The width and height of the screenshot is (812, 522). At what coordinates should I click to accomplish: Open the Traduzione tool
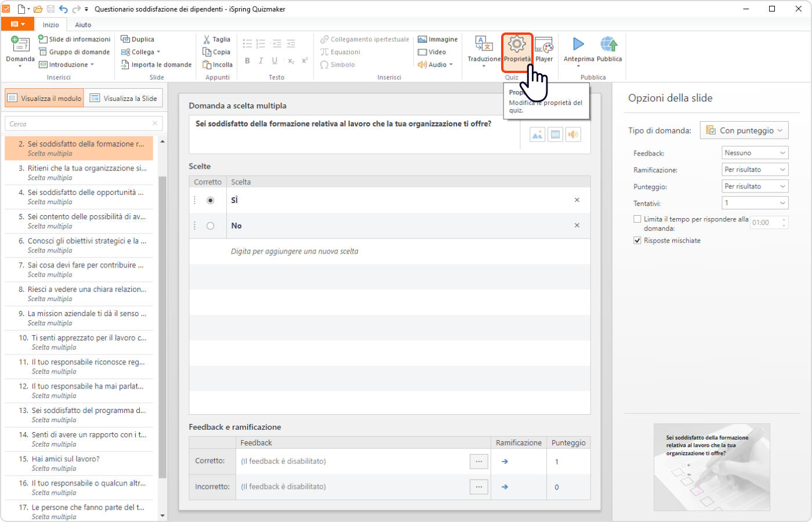click(484, 51)
